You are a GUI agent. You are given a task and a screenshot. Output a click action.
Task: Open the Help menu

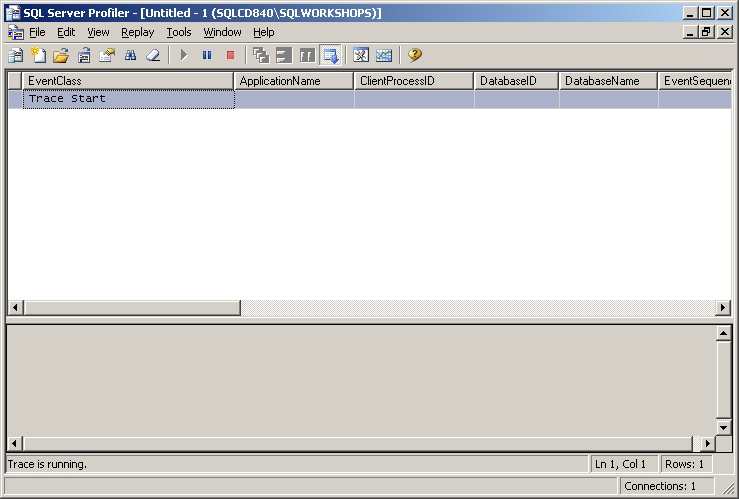point(263,33)
